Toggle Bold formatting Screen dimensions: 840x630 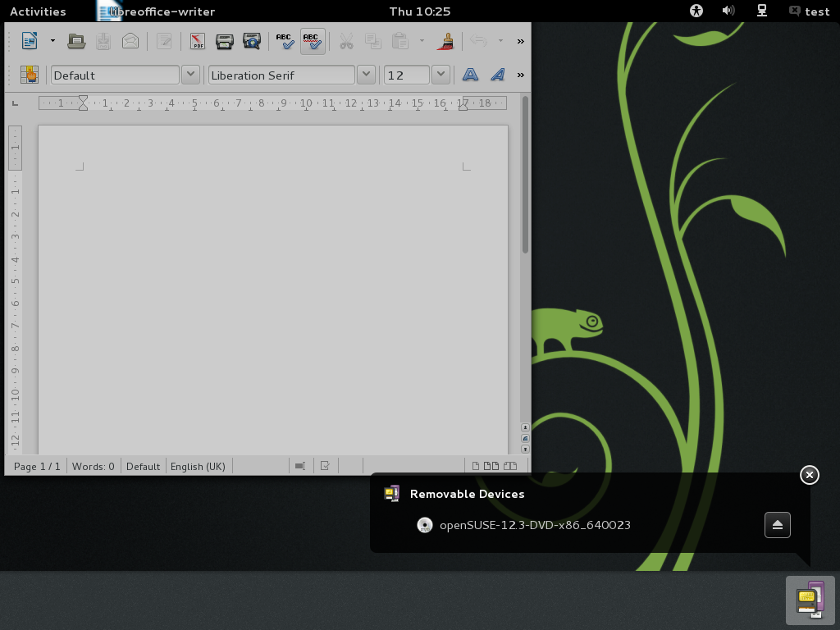[470, 75]
